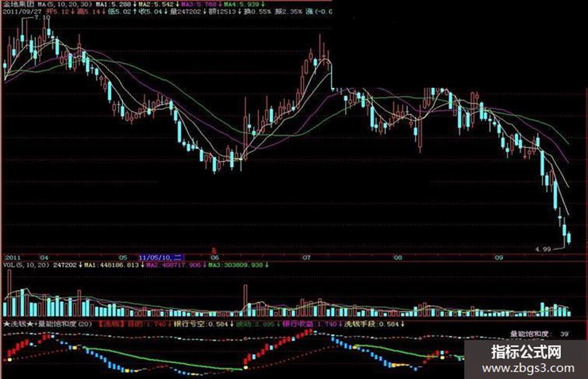Click the 洗钱手段: 0.584 value label

371,324
